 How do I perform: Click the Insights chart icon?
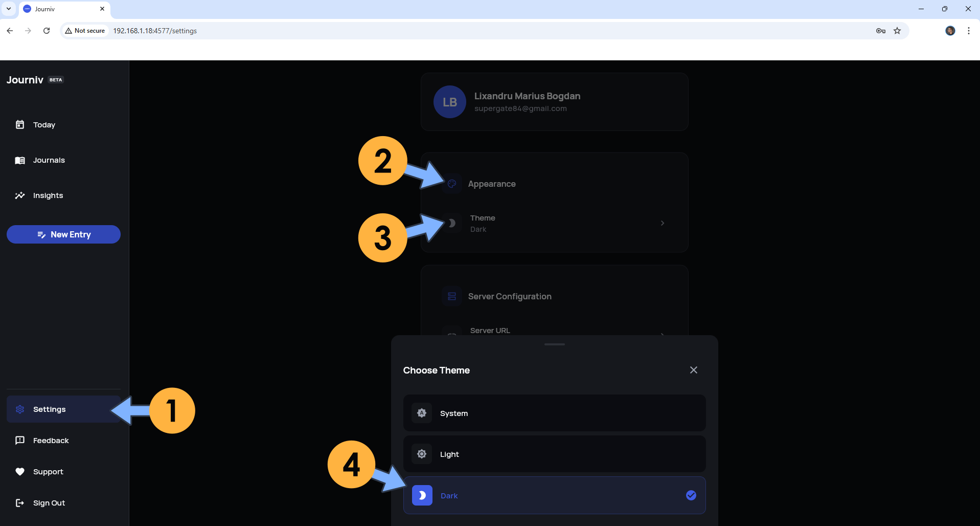click(x=20, y=195)
